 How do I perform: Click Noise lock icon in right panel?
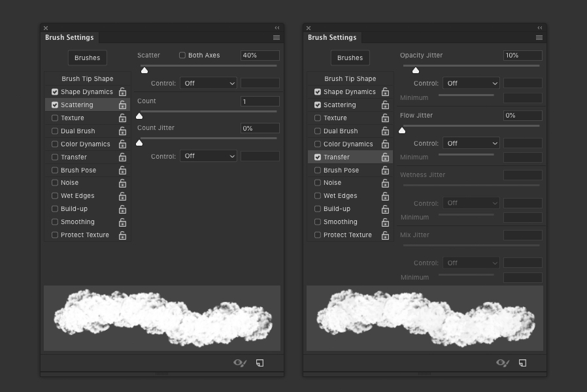coord(385,183)
